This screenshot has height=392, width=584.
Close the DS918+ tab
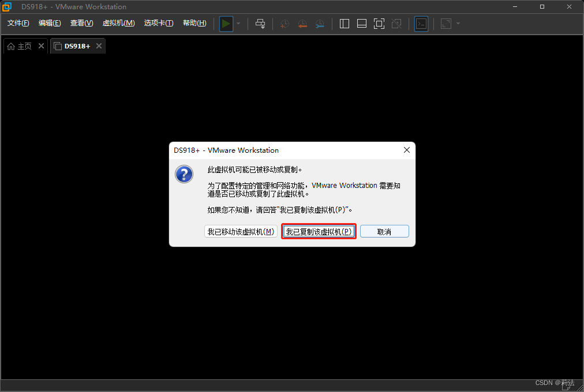point(99,46)
